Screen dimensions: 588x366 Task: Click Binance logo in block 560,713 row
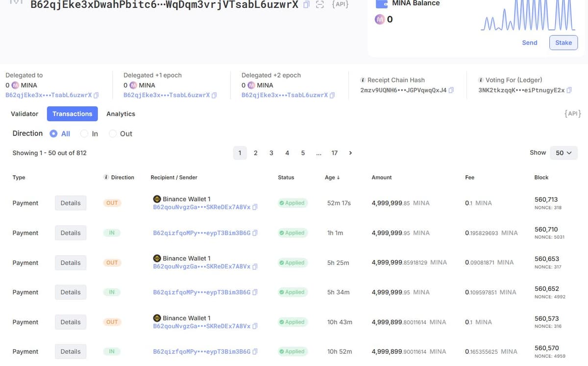[157, 199]
